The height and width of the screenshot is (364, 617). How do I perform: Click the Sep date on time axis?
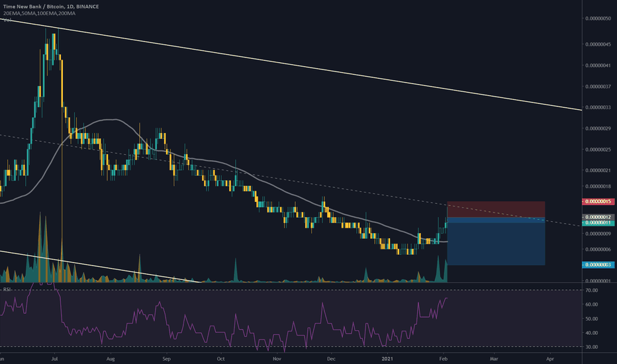click(166, 359)
